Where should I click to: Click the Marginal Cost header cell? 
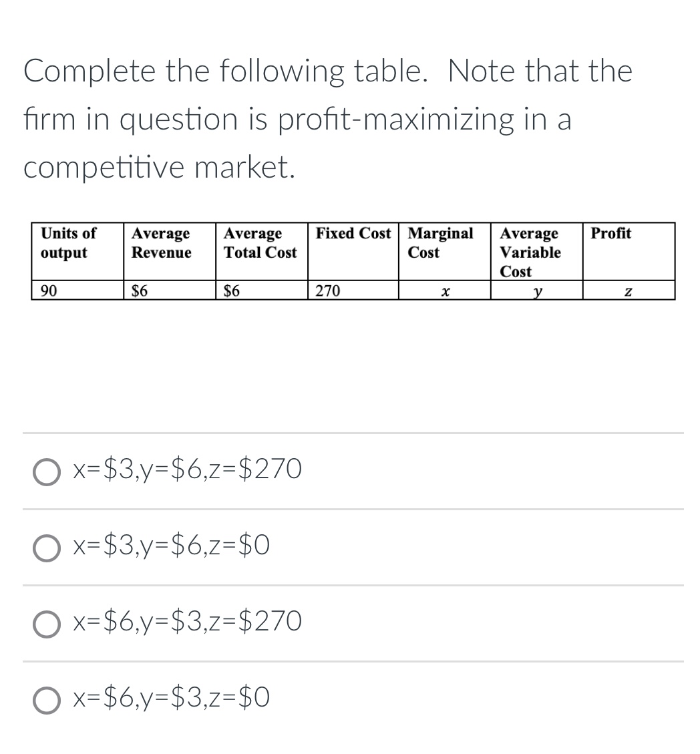point(443,250)
